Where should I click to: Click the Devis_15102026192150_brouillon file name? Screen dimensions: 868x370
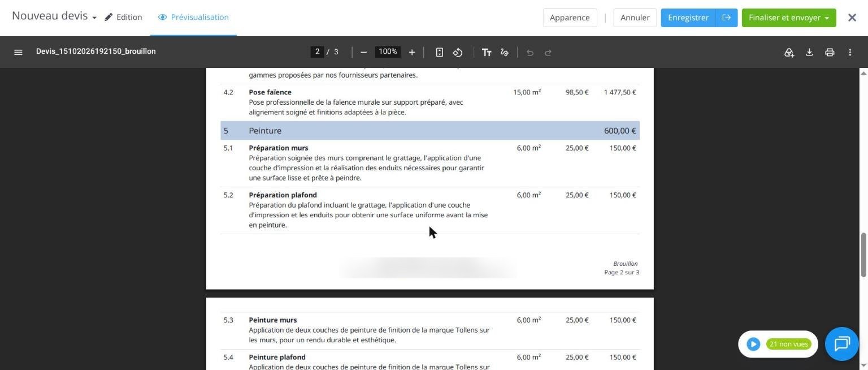tap(96, 51)
